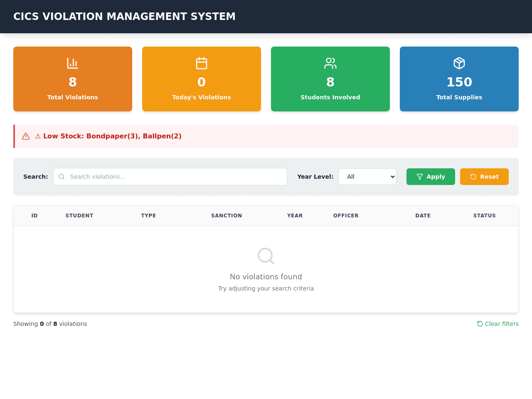The width and height of the screenshot is (532, 399).
Task: Click the warning triangle icon in low stock alert
Action: tap(26, 136)
